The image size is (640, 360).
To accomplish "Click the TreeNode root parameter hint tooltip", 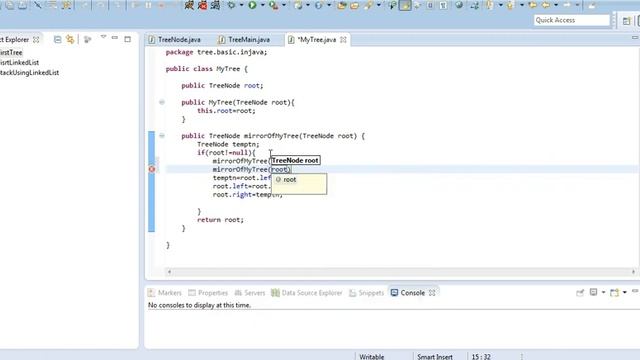I will click(x=295, y=160).
